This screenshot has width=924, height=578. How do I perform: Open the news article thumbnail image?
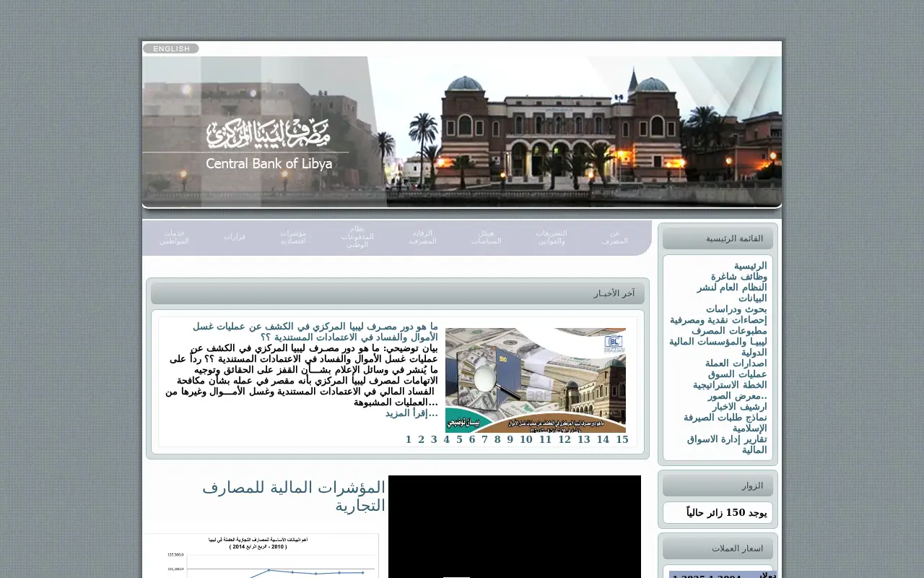coord(536,380)
